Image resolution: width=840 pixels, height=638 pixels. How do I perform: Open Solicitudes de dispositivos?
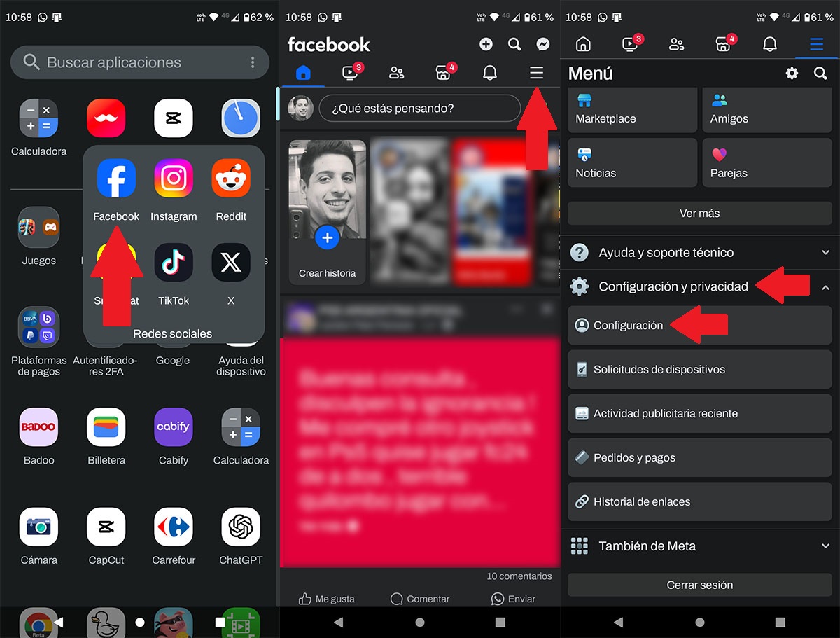click(700, 369)
